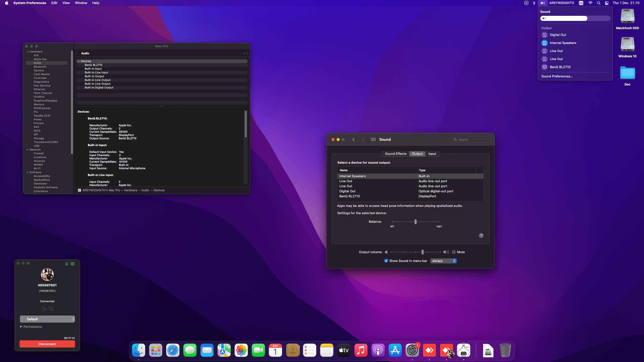Click the red Disconnect button
Screen dimensions: 644x362
47,344
